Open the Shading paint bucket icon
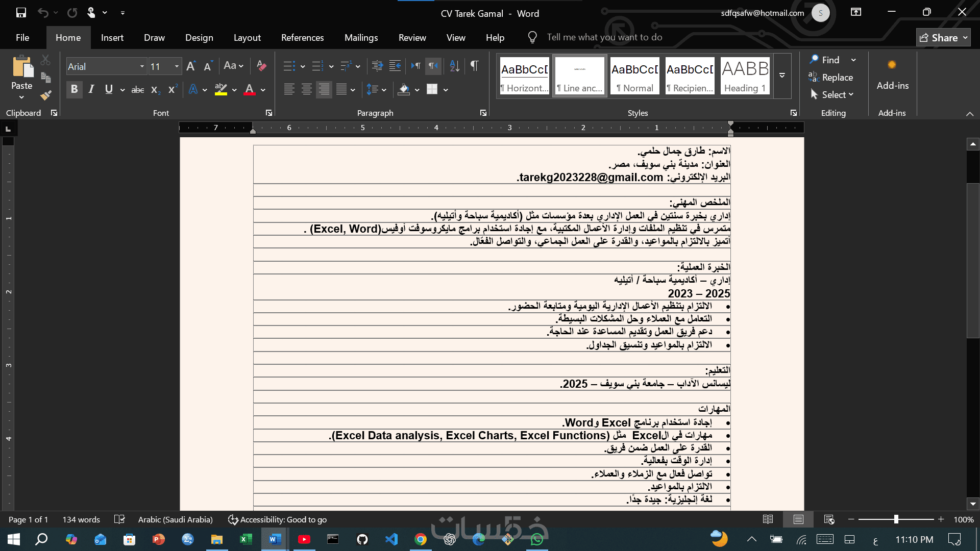Image resolution: width=980 pixels, height=551 pixels. coord(404,90)
